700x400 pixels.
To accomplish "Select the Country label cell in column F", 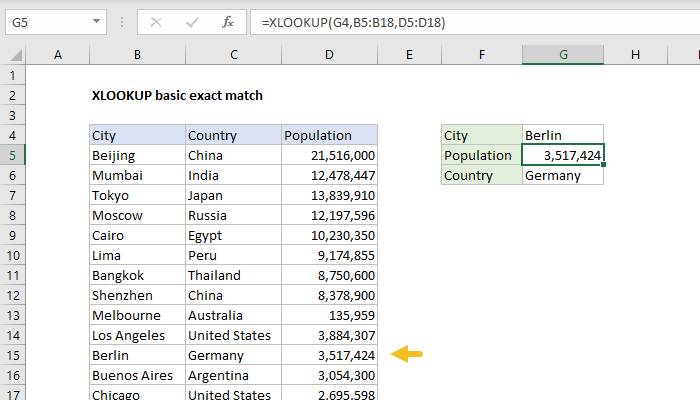I will [481, 175].
